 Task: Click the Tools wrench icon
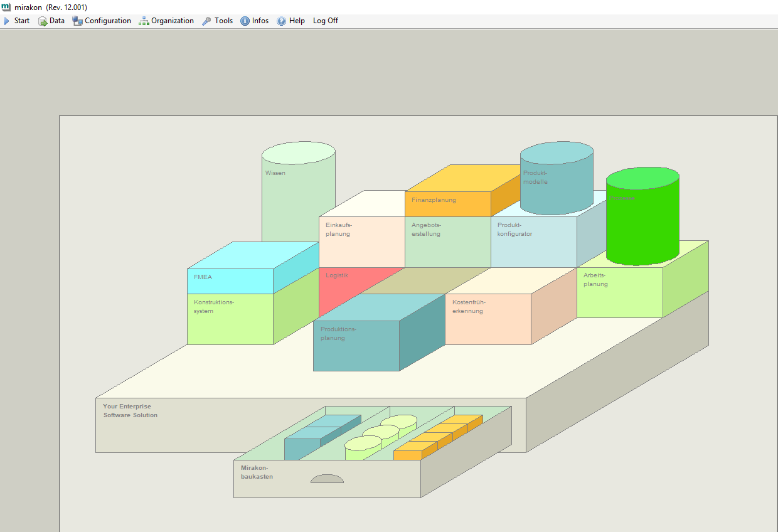(x=206, y=21)
